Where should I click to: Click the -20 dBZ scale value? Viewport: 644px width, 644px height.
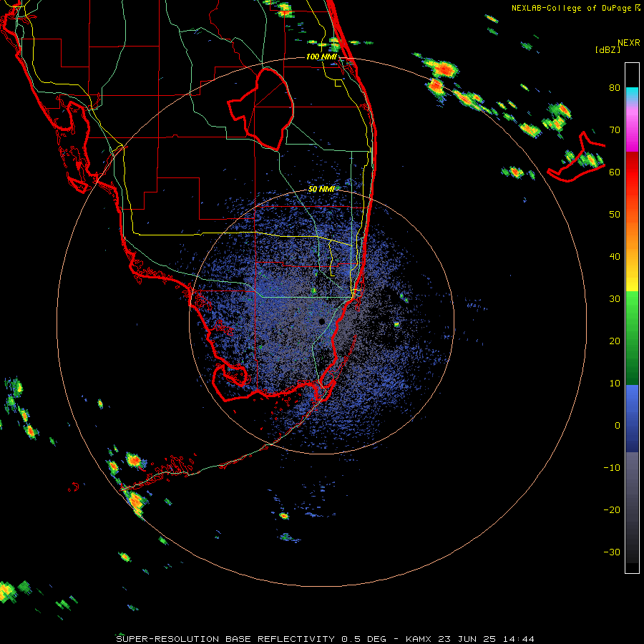612,510
